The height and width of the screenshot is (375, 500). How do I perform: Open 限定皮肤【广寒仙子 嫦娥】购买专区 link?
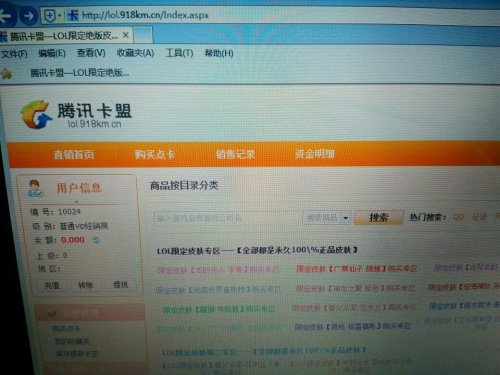tap(356, 268)
